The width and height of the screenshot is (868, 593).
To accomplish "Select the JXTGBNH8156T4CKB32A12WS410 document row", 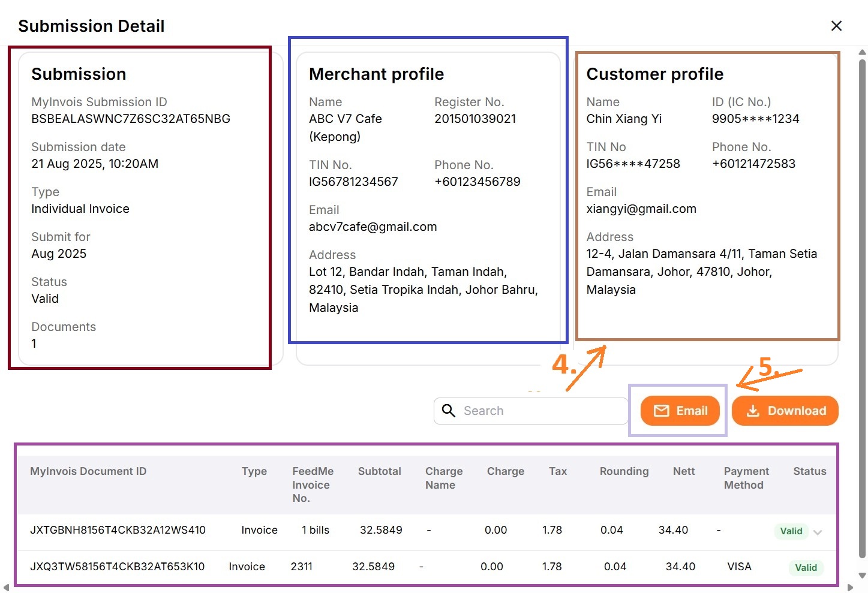I will 118,530.
